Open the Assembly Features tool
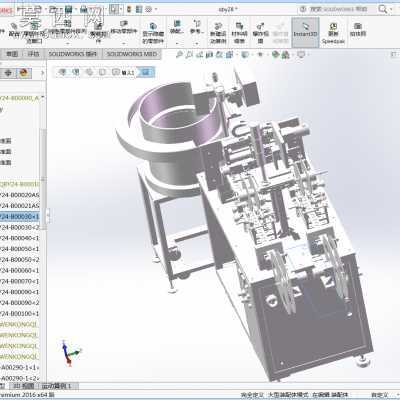The width and height of the screenshot is (400, 400). pos(177,28)
